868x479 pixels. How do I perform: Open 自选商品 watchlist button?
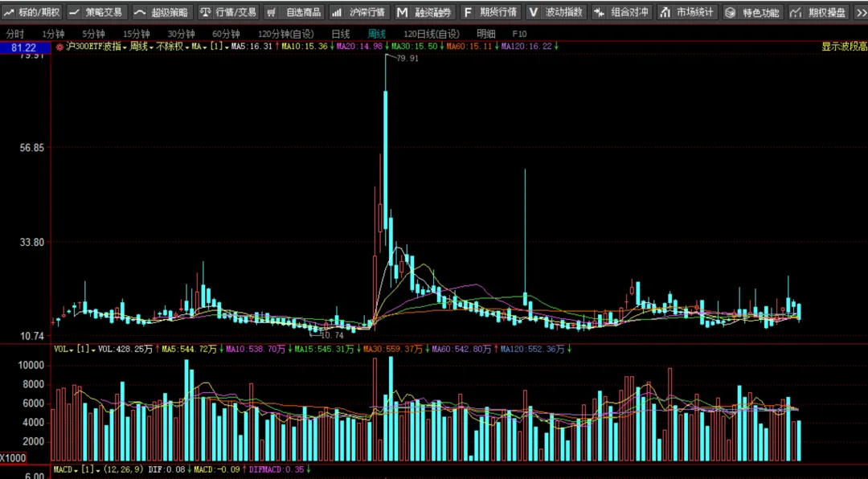pyautogui.click(x=294, y=12)
